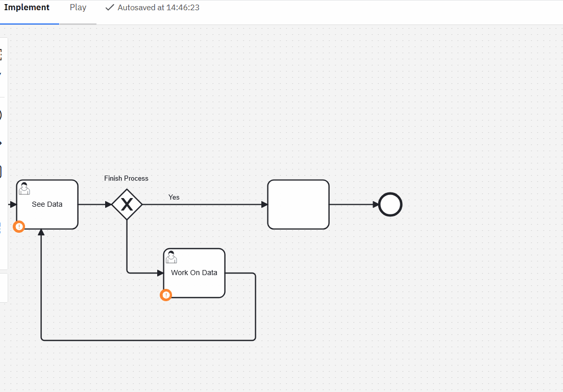Click the user icon on Work On Data

click(x=171, y=257)
